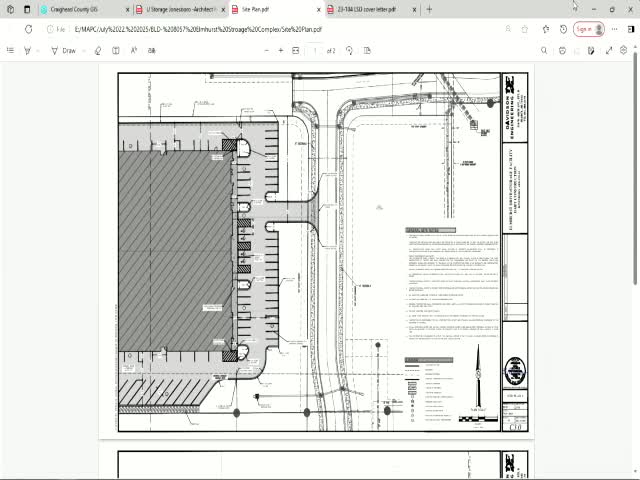Open a new browser tab
Viewport: 640px width, 480px height.
(429, 9)
